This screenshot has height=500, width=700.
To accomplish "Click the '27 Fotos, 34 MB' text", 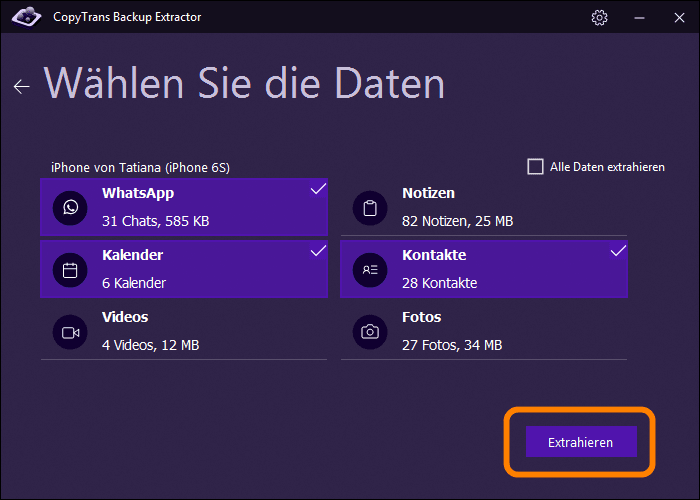I will point(452,345).
